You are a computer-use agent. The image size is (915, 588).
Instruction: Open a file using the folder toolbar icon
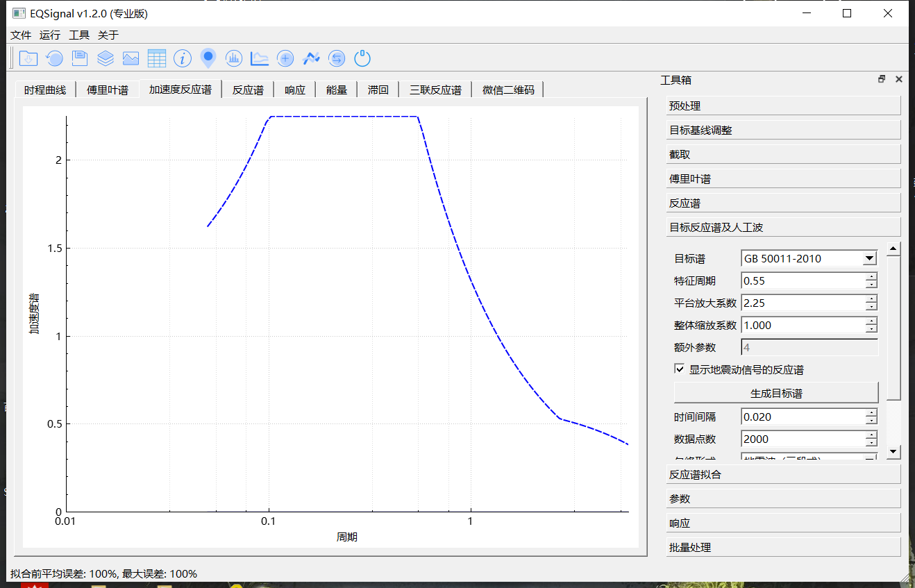tap(28, 58)
